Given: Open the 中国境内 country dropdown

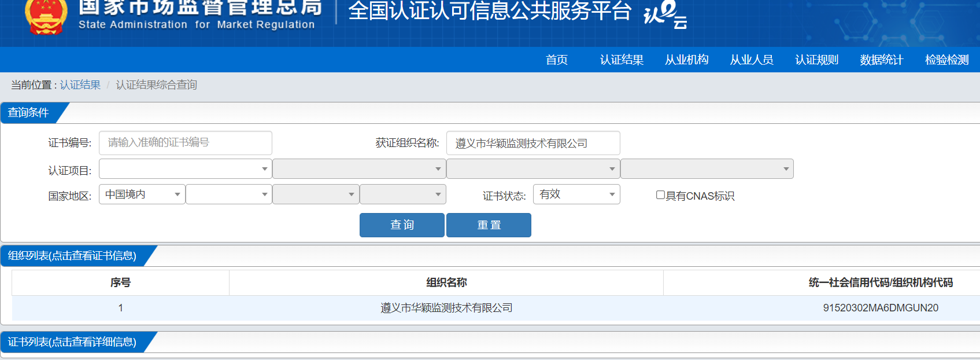Looking at the screenshot, I should click(142, 194).
